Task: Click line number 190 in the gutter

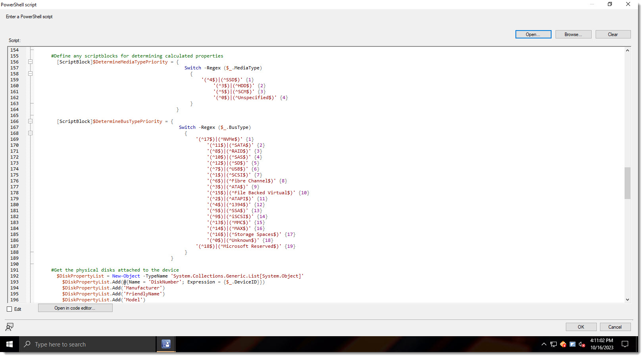Action: click(15, 264)
